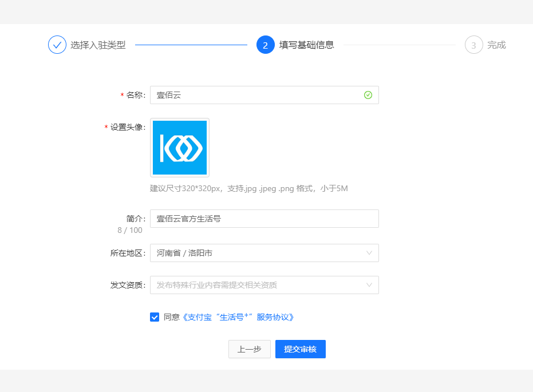Open the 支付宝"生活号+"服务协议 link
The image size is (533, 392).
pos(238,317)
